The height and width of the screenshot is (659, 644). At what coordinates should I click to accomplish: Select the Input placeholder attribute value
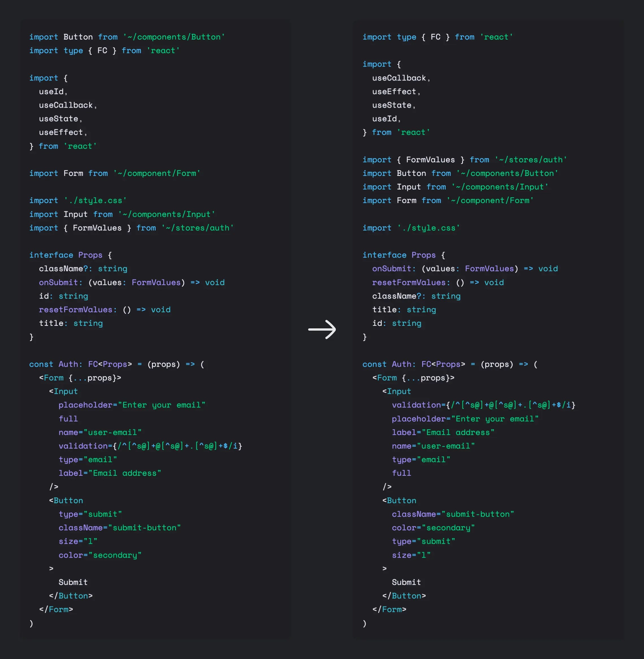(162, 405)
